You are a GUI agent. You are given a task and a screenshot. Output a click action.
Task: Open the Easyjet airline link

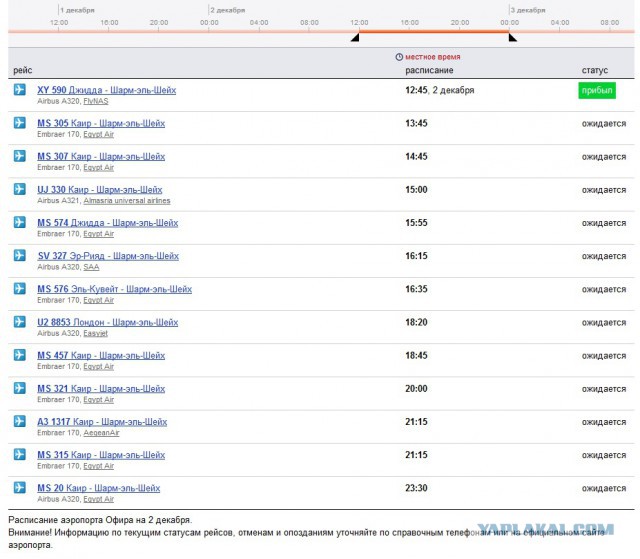pos(96,333)
